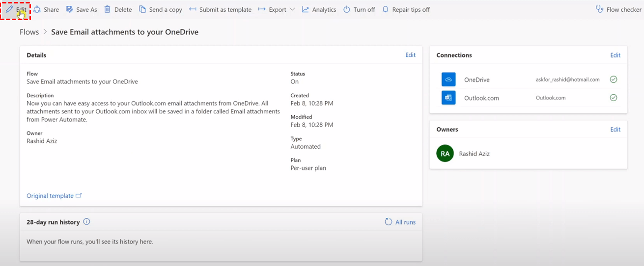Viewport: 644px width, 266px height.
Task: Edit the Connections panel
Action: click(615, 55)
